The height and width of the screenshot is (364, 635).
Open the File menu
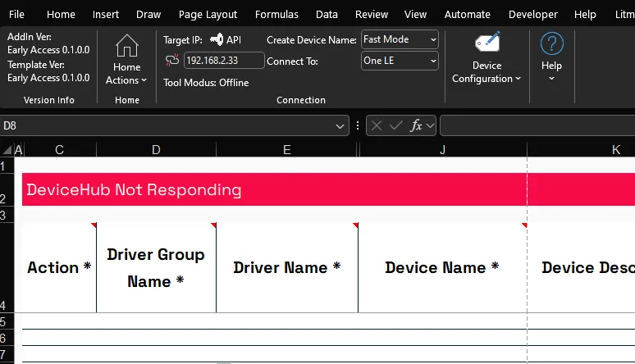pos(16,15)
